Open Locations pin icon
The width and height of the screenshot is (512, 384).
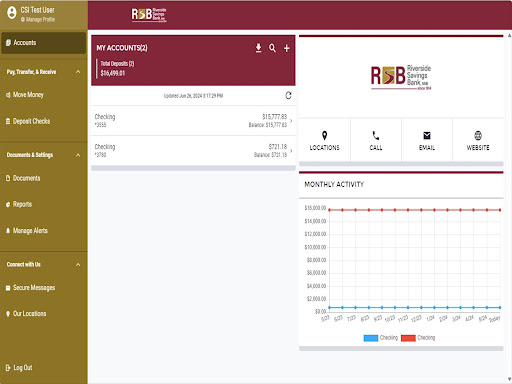(x=324, y=135)
